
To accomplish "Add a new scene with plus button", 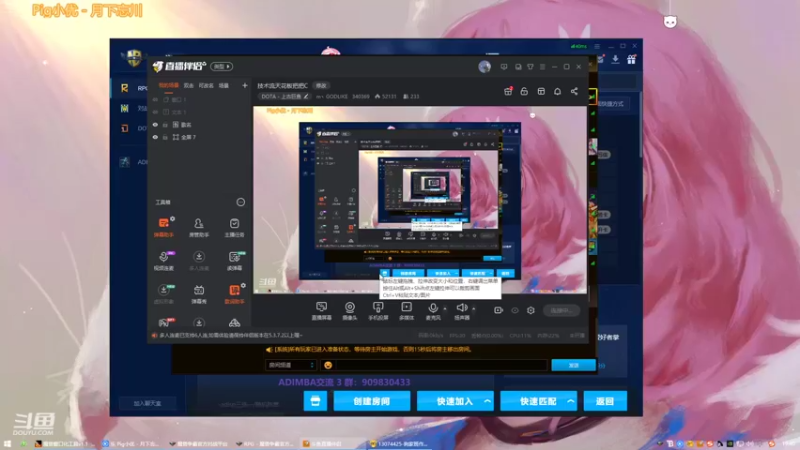I will (x=244, y=85).
